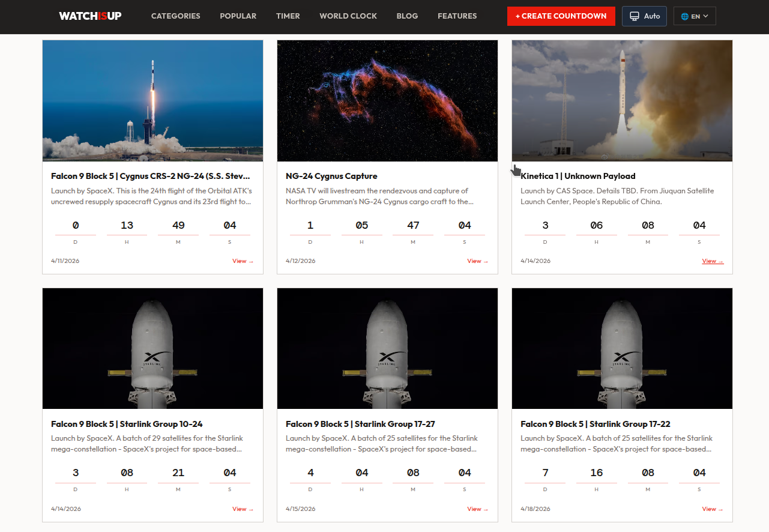
Task: Open the Kinetica 1 rocket launch image
Action: click(622, 101)
